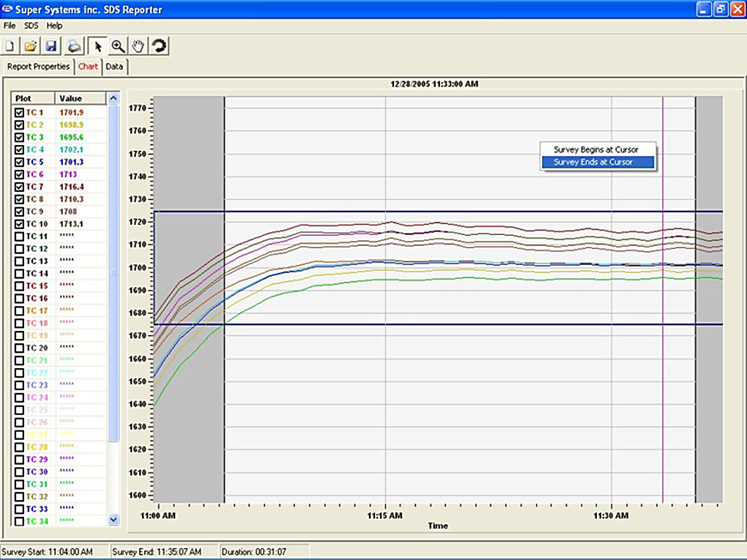This screenshot has width=747, height=560.
Task: Open a file with the folder icon
Action: 31,46
